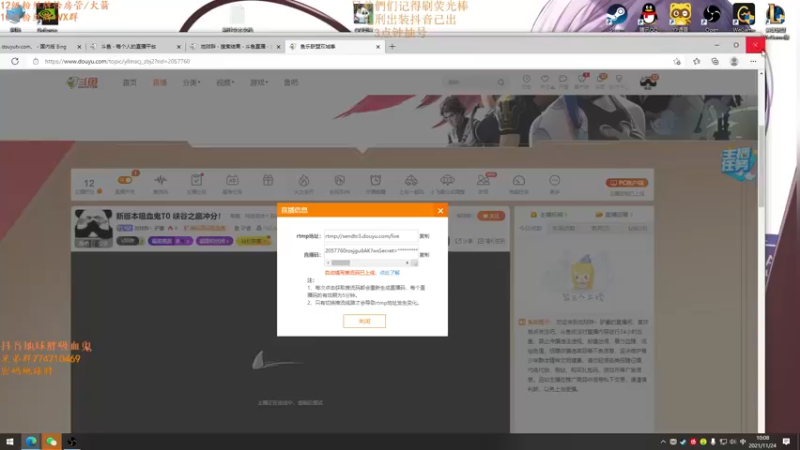Click the search magnifier icon
800x450 pixels.
(x=501, y=82)
